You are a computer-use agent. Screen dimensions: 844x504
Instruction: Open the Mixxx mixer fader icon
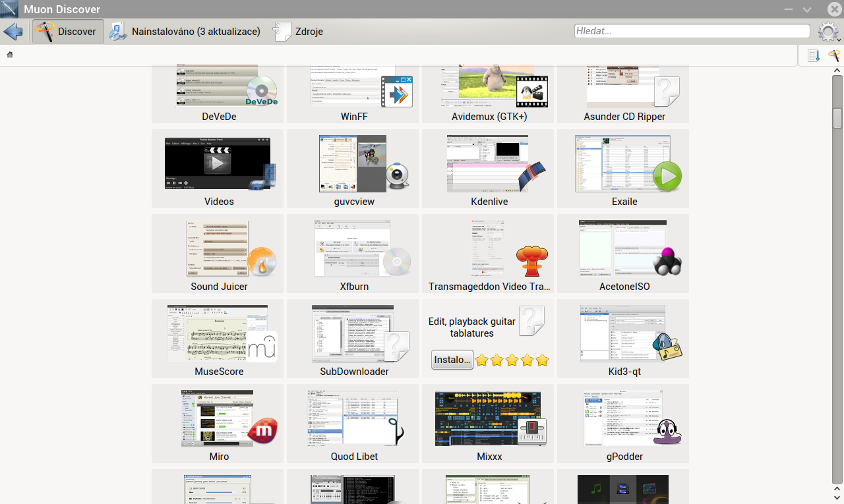[532, 432]
